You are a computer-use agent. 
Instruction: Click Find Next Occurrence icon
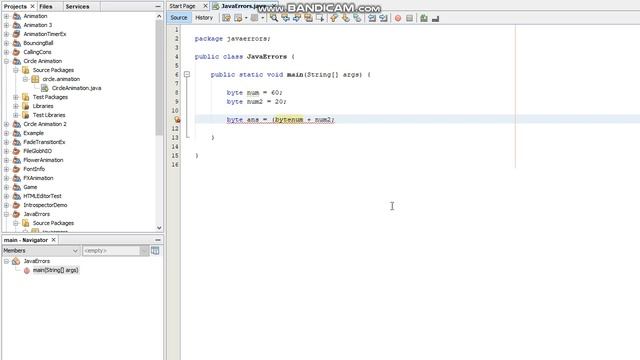point(297,18)
